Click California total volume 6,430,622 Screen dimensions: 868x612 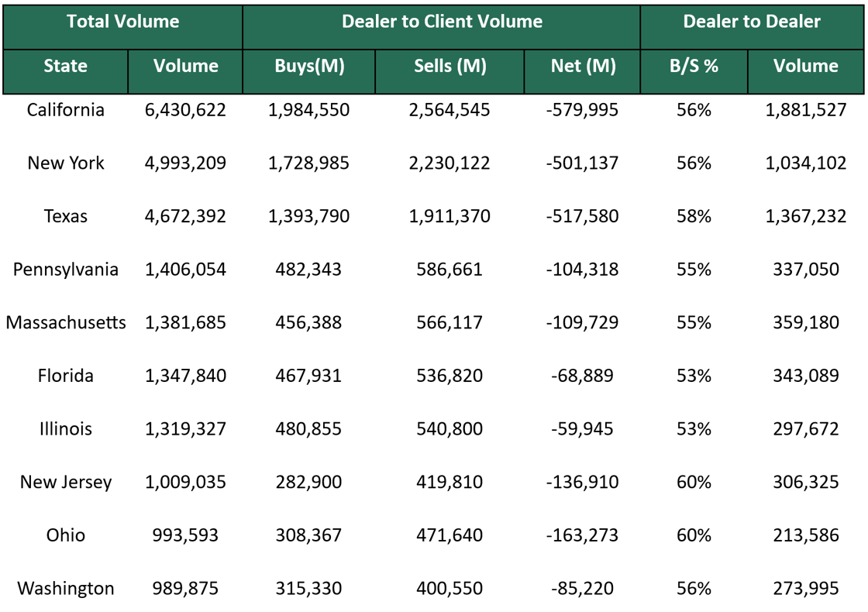point(185,109)
